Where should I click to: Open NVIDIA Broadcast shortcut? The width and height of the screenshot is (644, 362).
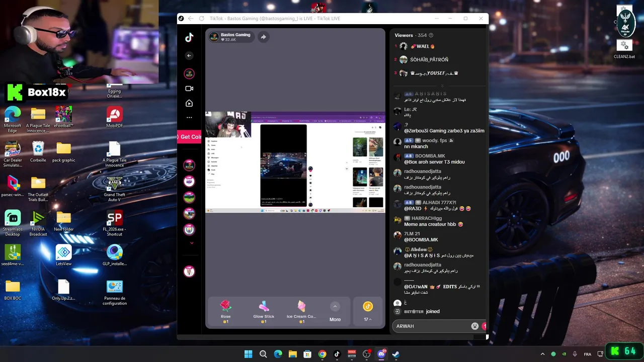38,223
